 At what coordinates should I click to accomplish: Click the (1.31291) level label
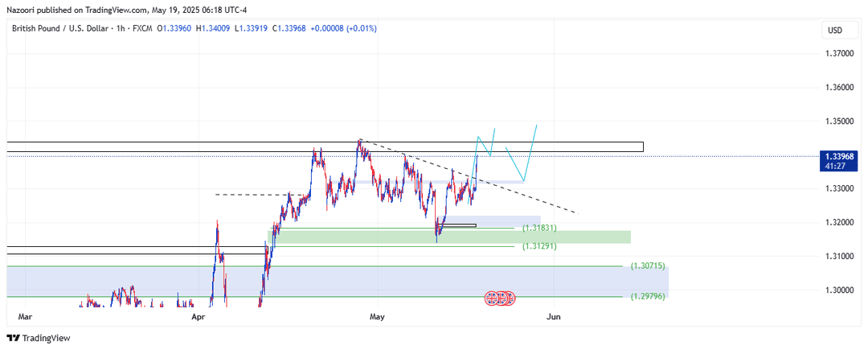coord(539,246)
